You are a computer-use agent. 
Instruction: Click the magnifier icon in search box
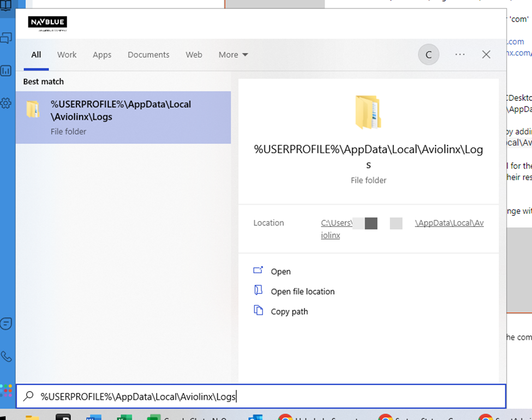(28, 396)
